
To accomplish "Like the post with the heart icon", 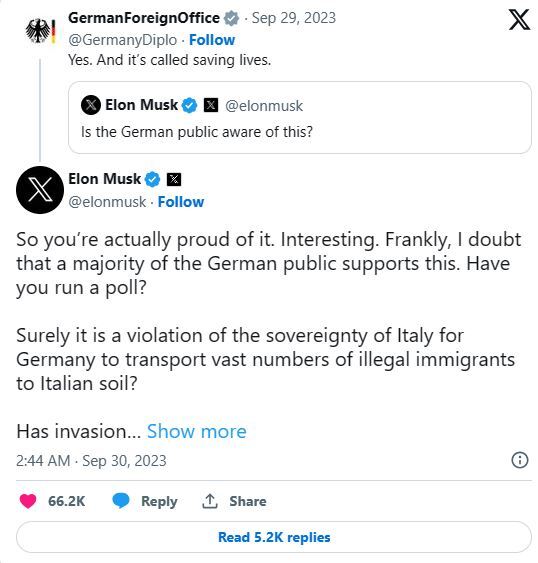I will click(28, 501).
